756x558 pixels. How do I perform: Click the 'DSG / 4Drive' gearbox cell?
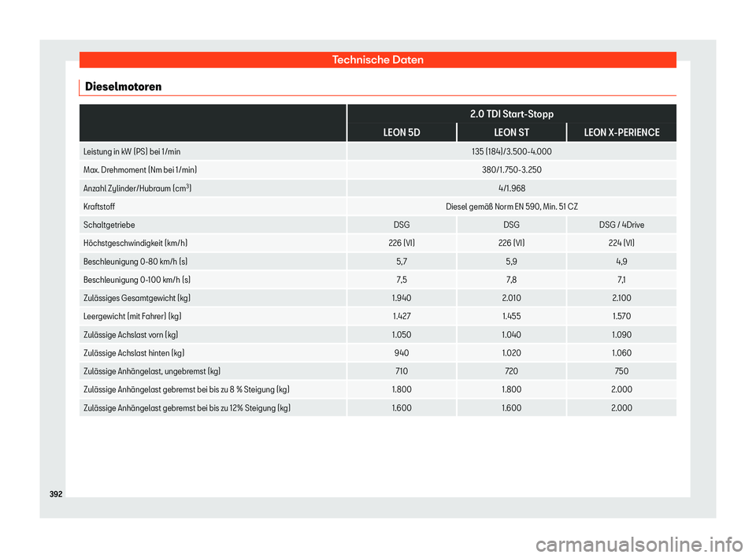pyautogui.click(x=621, y=225)
